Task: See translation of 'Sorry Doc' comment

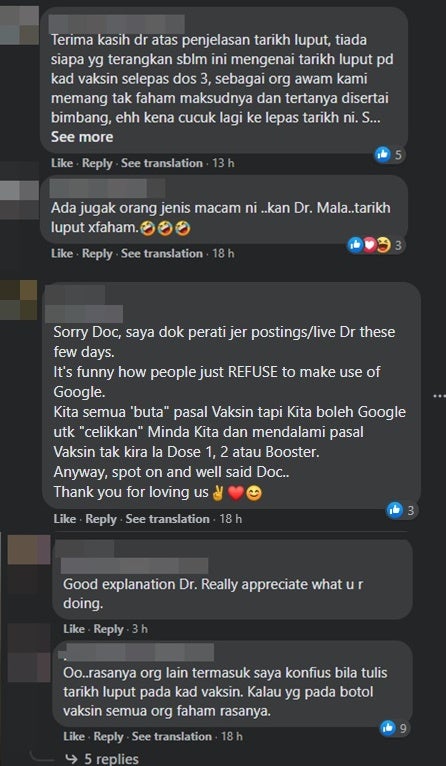Action: click(168, 519)
